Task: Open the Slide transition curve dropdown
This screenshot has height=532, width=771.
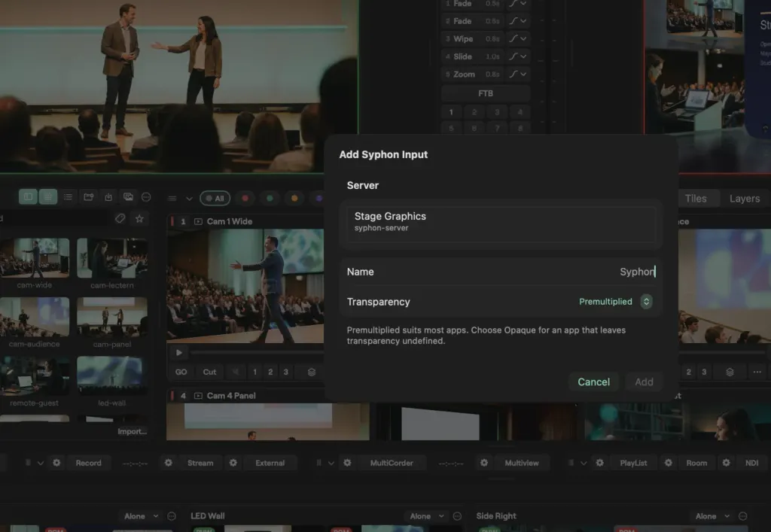Action: 518,56
